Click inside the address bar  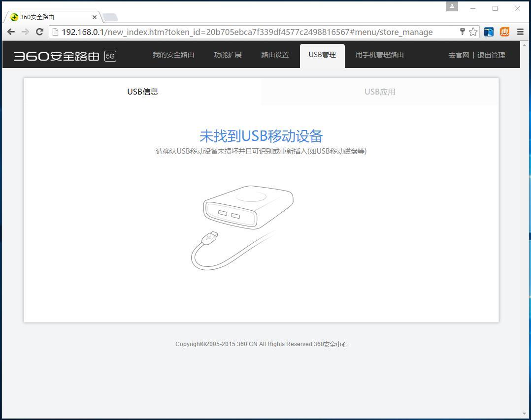coord(246,32)
